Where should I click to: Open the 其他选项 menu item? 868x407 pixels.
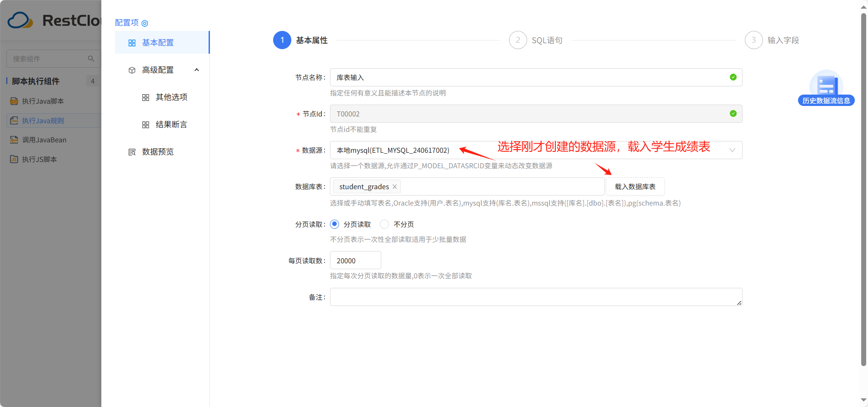(171, 97)
